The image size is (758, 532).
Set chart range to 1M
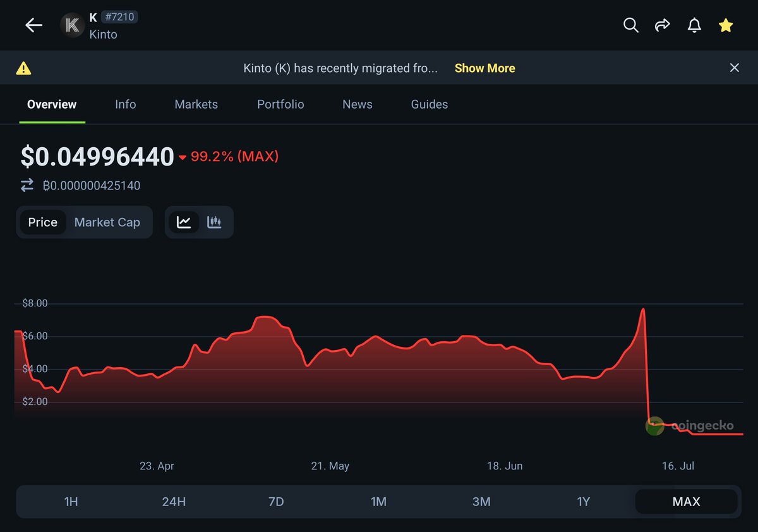(x=378, y=502)
